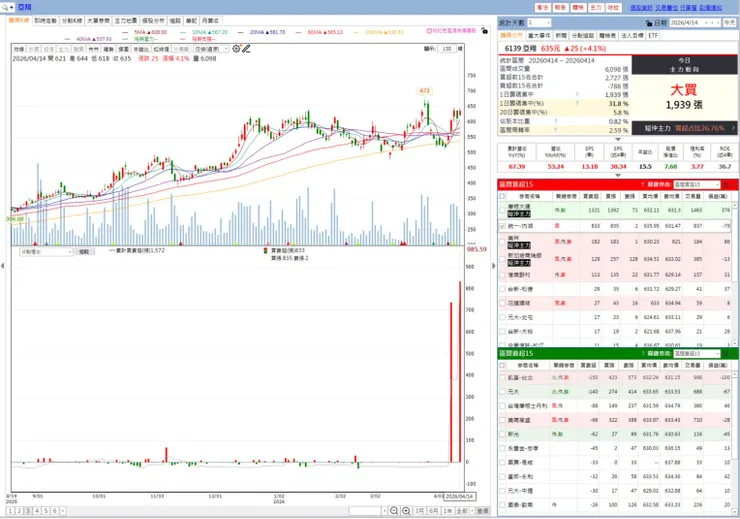This screenshot has height=519, width=740.
Task: Toggle the lock icon above the chart
Action: [x=484, y=31]
